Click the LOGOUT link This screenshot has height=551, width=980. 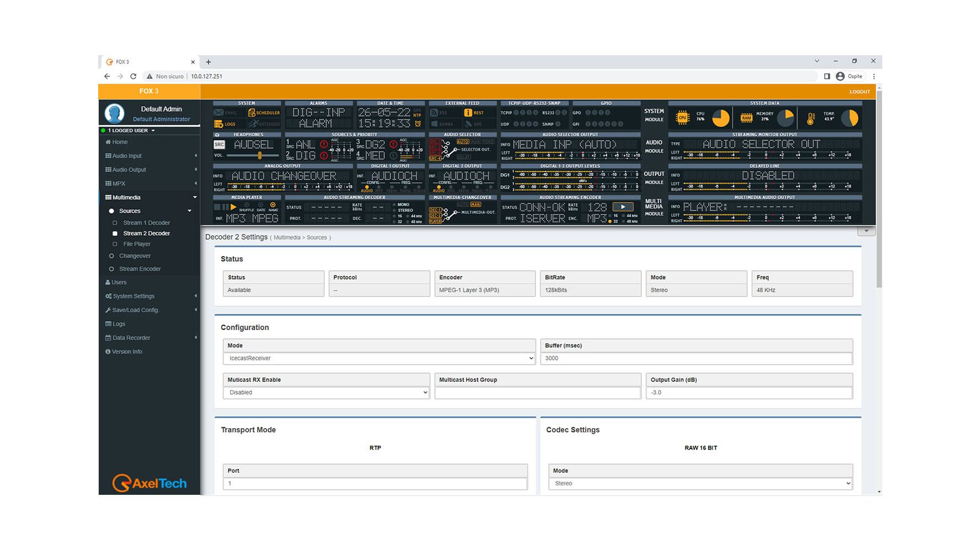859,92
